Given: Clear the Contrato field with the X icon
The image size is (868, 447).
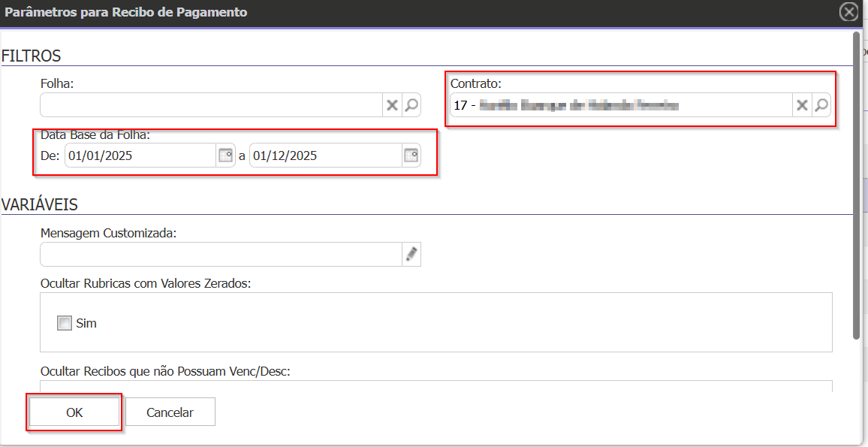Looking at the screenshot, I should pos(802,105).
